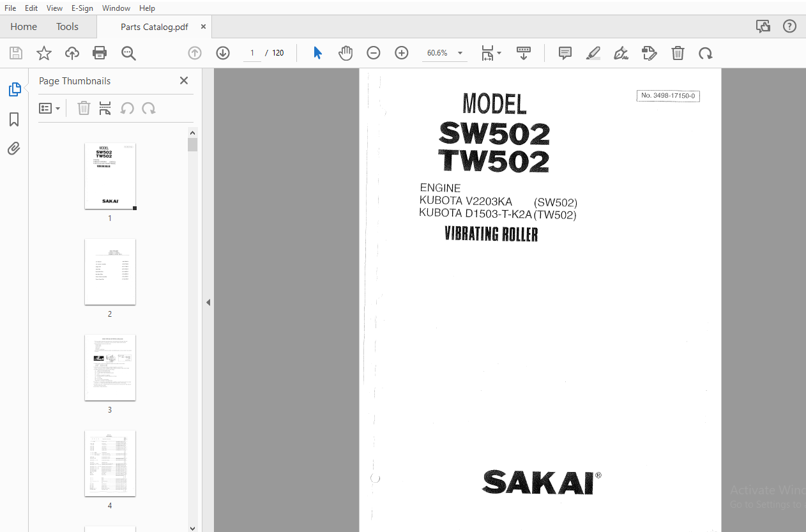Open the E-Sign menu
Image resolution: width=806 pixels, height=532 pixels.
(x=82, y=8)
